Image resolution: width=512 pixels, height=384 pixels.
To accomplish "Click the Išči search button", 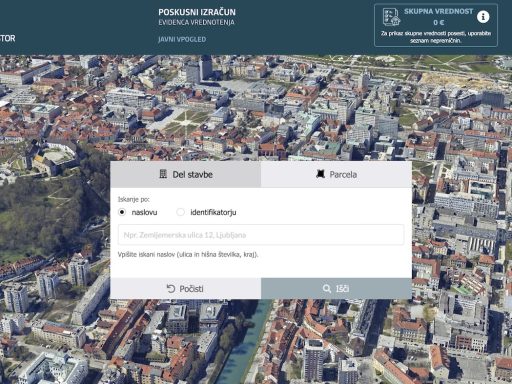I will [336, 289].
